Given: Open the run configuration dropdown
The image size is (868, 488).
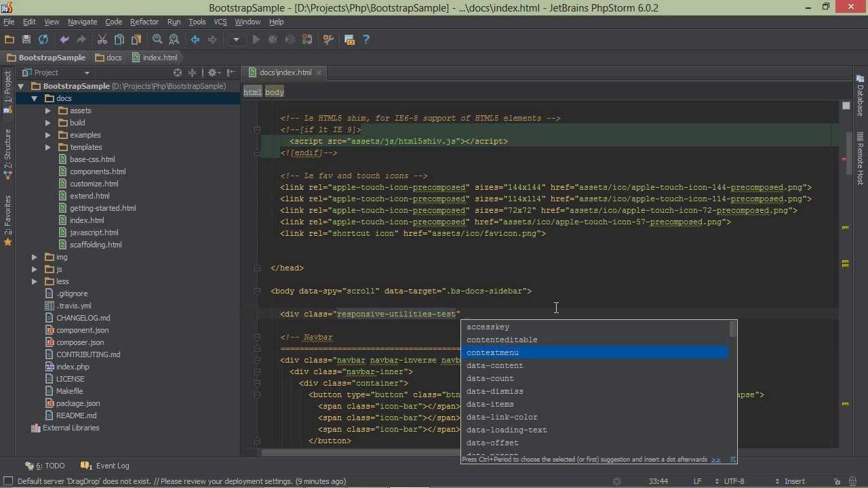Looking at the screenshot, I should click(236, 39).
